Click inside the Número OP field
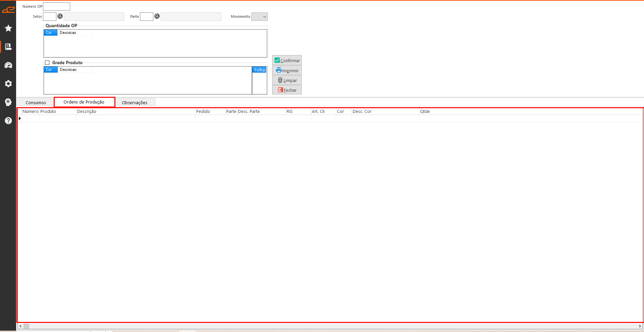 click(57, 6)
